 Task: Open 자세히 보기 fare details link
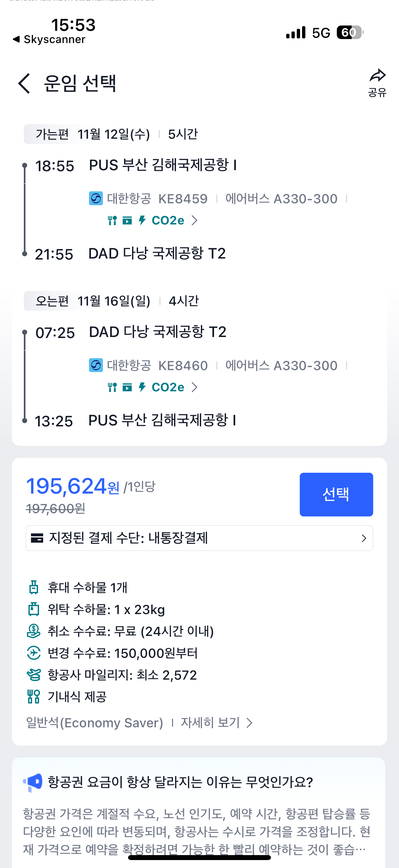216,722
